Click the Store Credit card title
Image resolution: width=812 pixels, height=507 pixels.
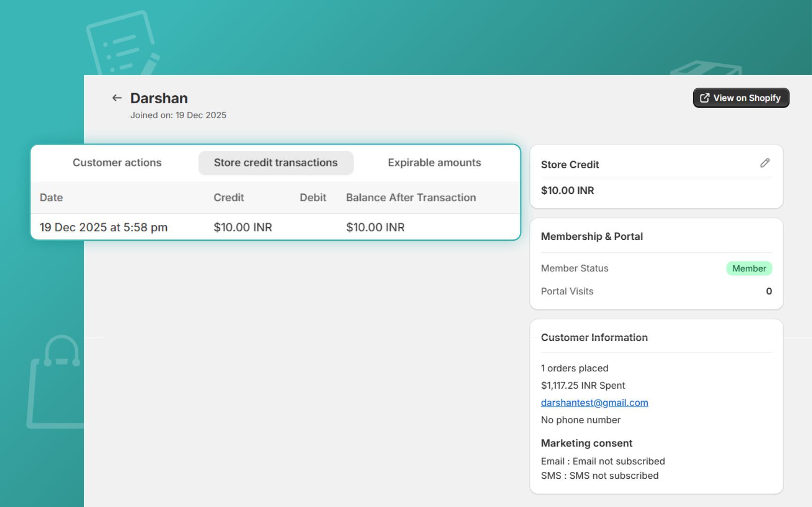570,164
